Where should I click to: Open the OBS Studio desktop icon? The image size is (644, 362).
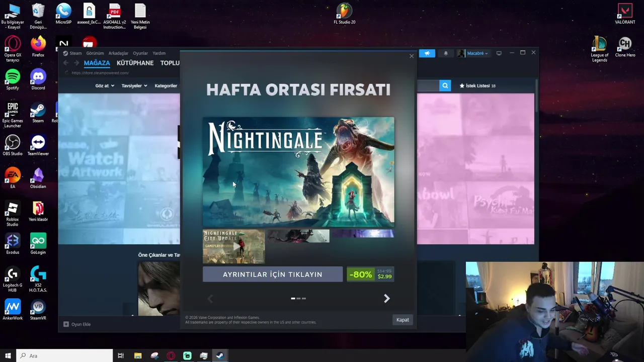pos(13,145)
